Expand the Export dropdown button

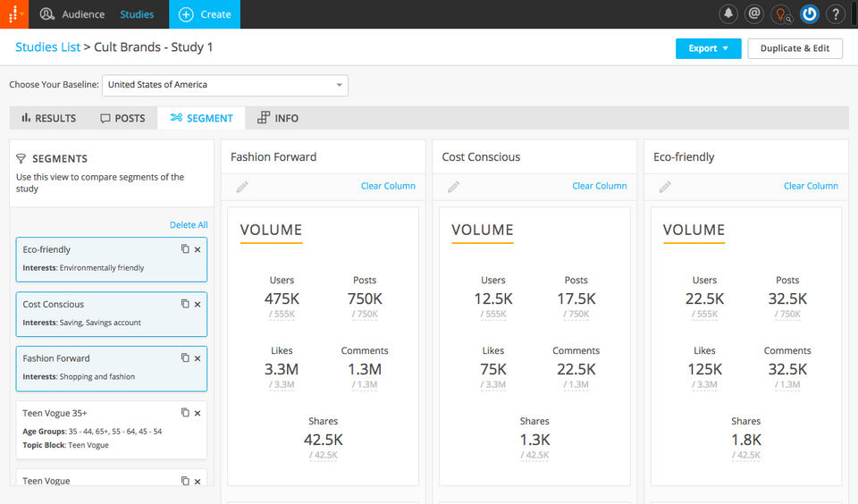click(708, 48)
